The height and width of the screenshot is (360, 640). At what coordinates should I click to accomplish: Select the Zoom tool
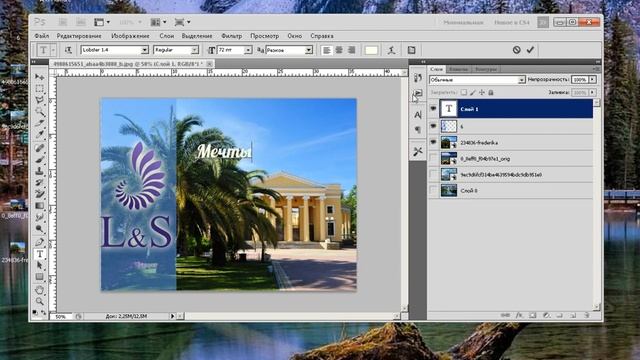click(x=40, y=302)
